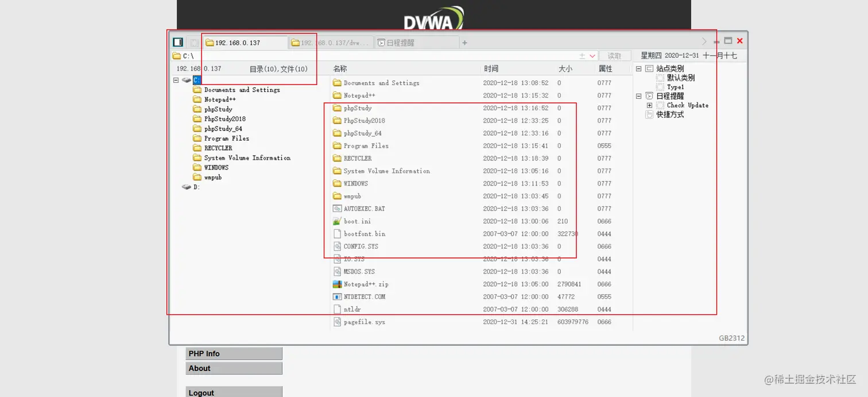Click the date label 星期四 2020-12-31
868x397 pixels.
point(670,56)
